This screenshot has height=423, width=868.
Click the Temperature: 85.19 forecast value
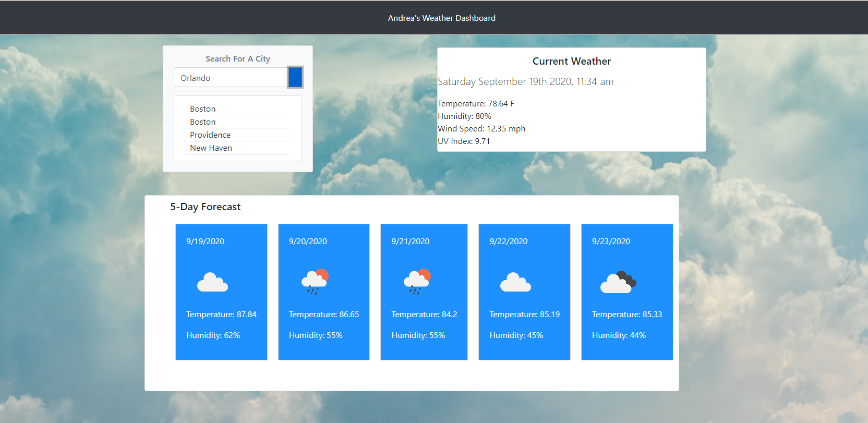tap(524, 314)
